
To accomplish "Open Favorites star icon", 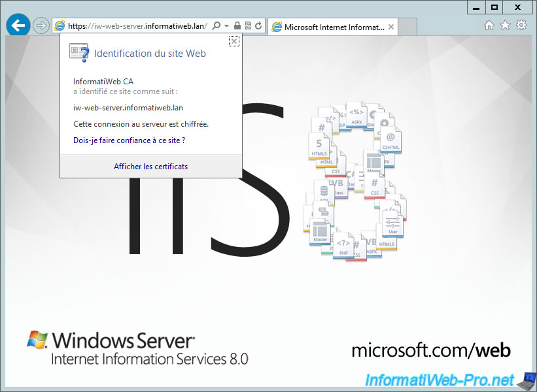I will 505,25.
